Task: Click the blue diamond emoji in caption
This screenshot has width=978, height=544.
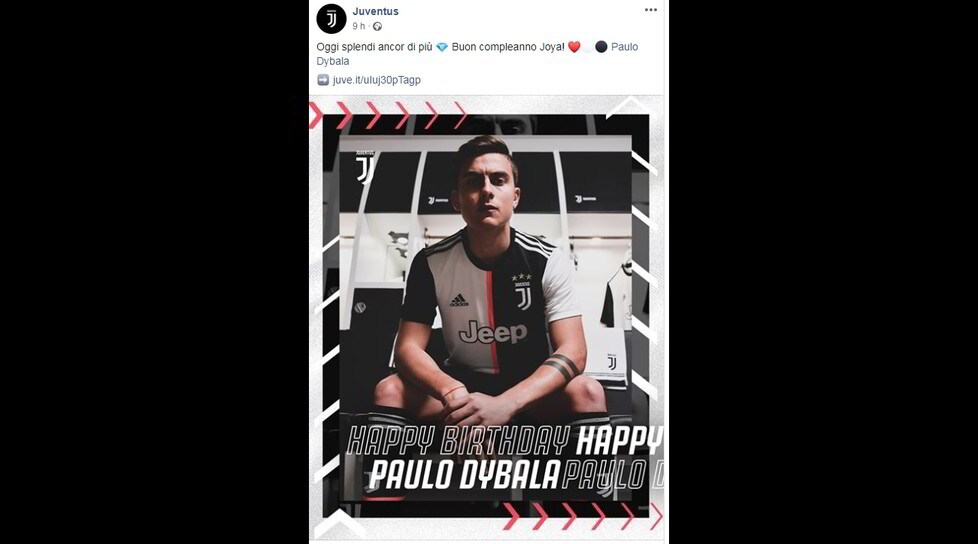Action: click(442, 47)
